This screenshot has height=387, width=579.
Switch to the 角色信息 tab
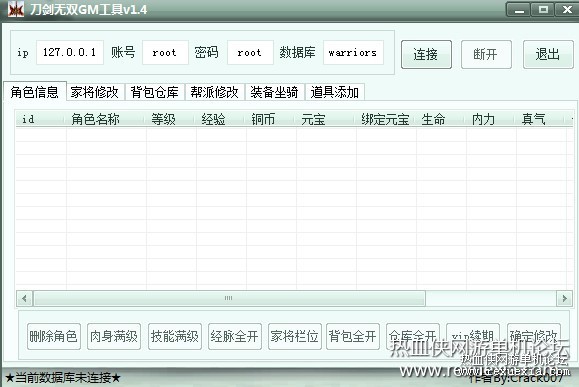tap(35, 91)
